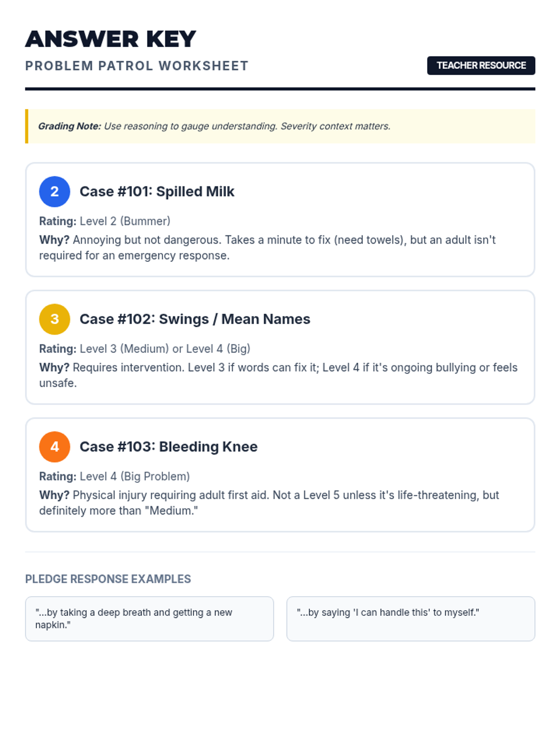This screenshot has width=560, height=747.
Task: Click the blue level 2 circle badge
Action: coord(55,191)
